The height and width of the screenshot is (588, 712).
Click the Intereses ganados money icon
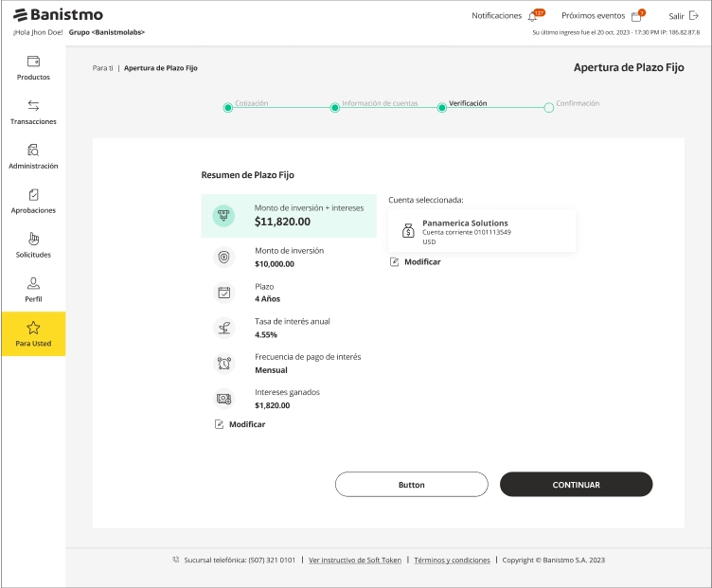click(x=223, y=399)
